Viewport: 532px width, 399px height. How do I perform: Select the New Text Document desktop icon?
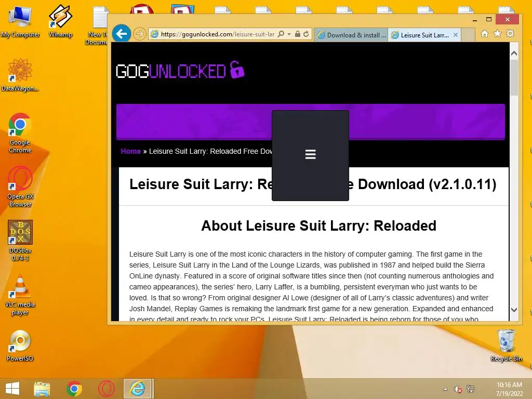coord(98,25)
